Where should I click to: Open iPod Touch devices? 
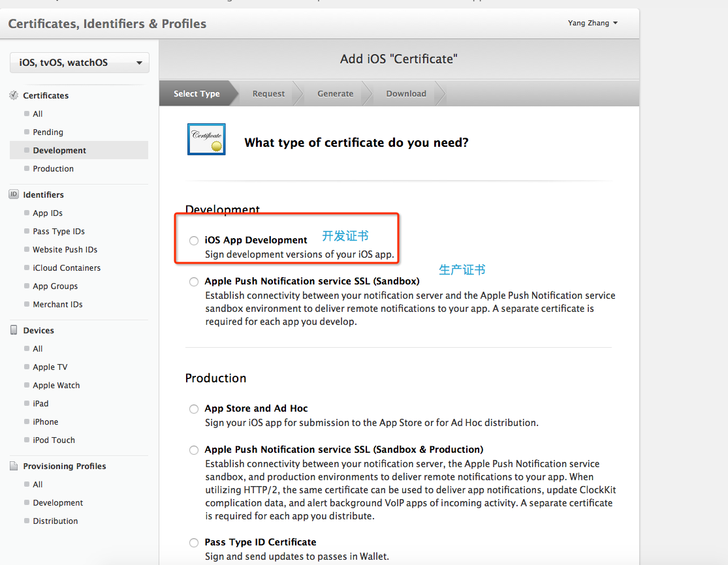point(54,440)
